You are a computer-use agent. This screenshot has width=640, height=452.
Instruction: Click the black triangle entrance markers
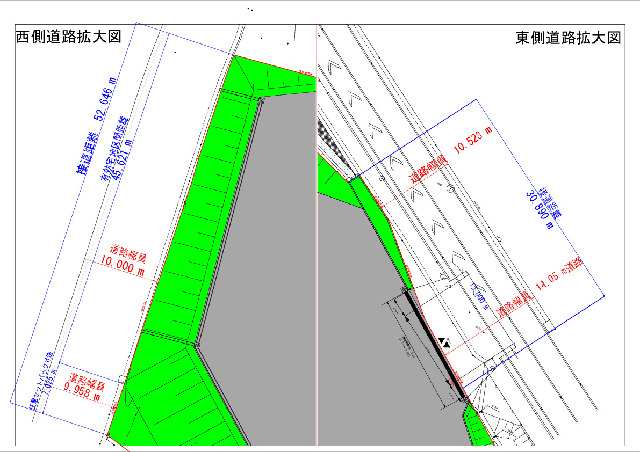[x=445, y=342]
